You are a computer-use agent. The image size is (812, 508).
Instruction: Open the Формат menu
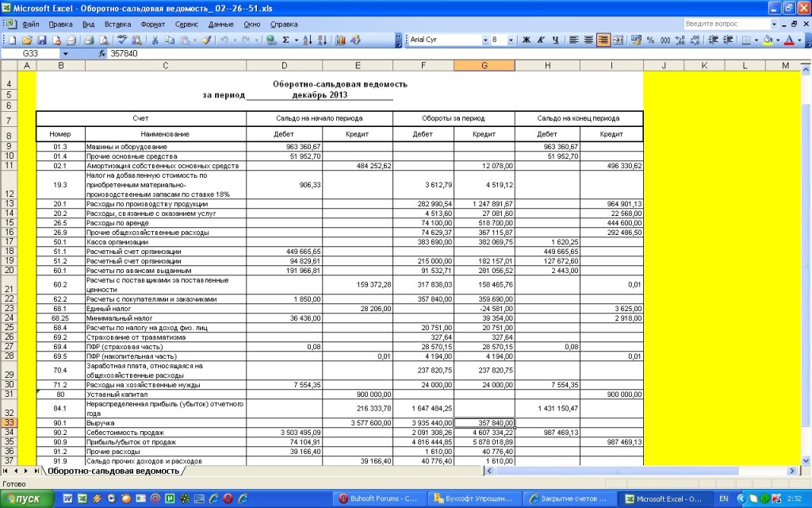tap(152, 24)
